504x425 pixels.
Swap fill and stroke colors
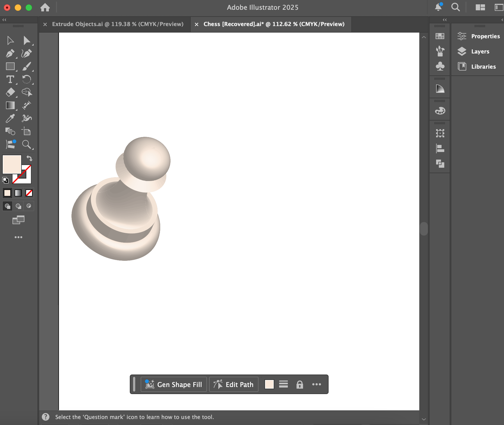point(29,158)
